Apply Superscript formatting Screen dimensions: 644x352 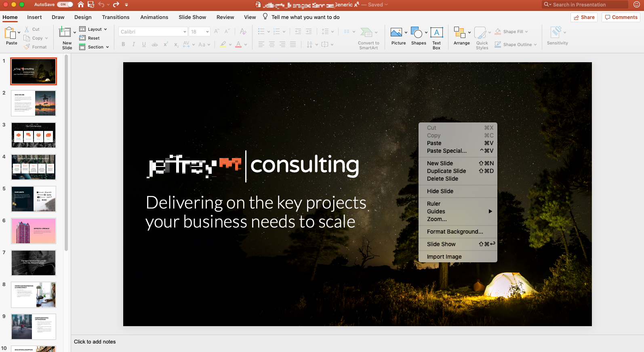[166, 44]
